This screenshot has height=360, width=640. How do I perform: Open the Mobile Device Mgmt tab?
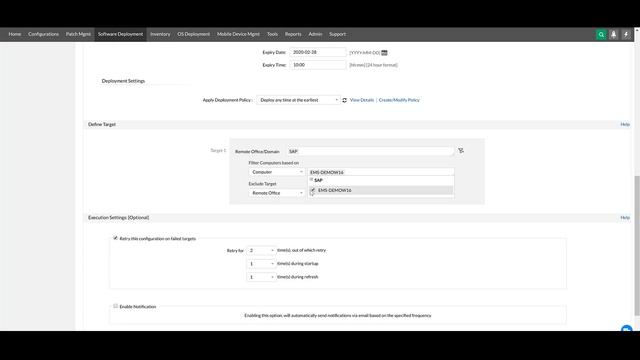tap(238, 34)
